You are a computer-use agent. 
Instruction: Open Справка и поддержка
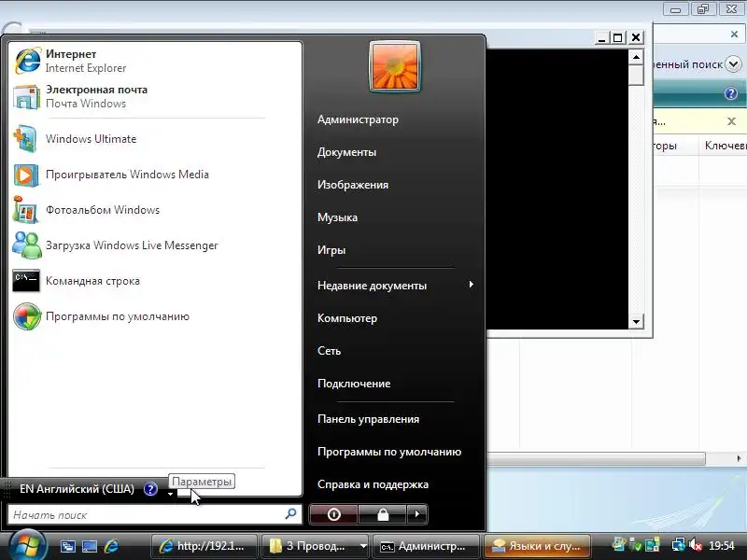tap(373, 484)
